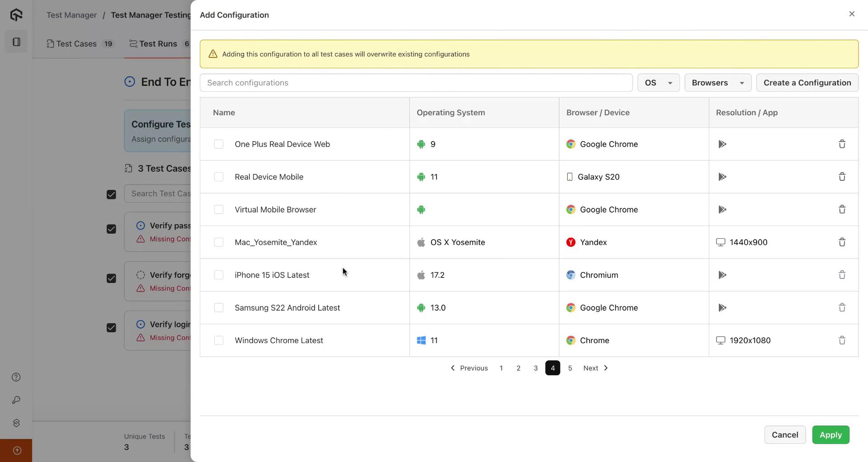Select the iPhone 15 iOS Latest checkbox
This screenshot has height=462, width=868.
pos(219,275)
